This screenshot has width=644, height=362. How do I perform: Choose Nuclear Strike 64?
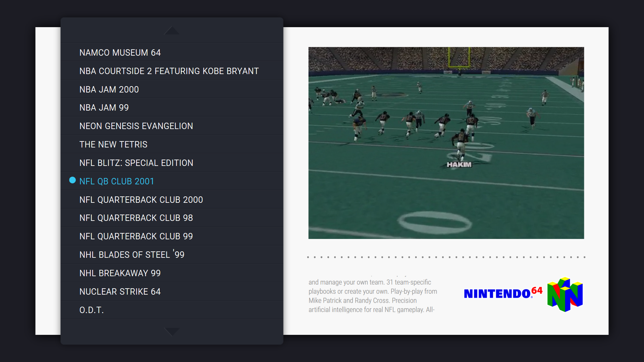[x=172, y=292]
